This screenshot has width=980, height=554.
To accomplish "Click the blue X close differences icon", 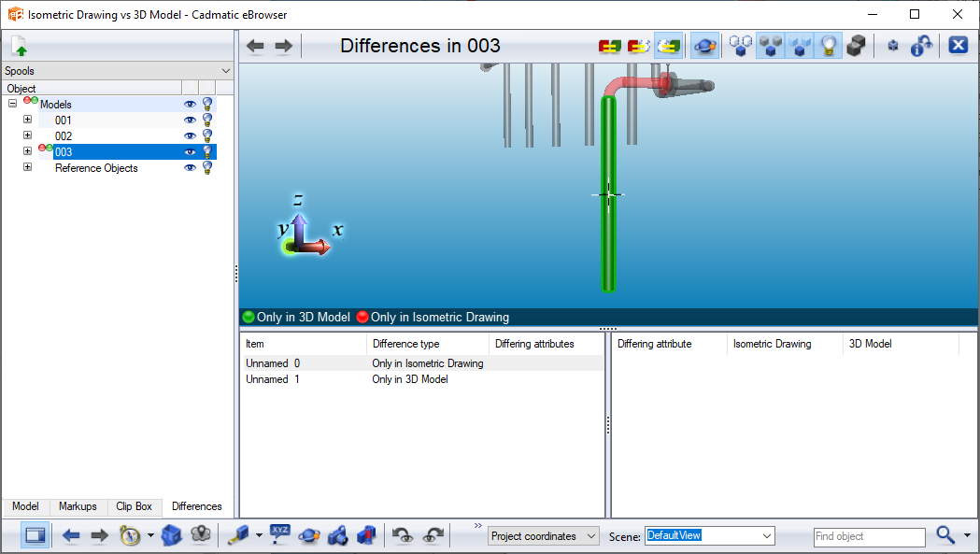I will 958,46.
